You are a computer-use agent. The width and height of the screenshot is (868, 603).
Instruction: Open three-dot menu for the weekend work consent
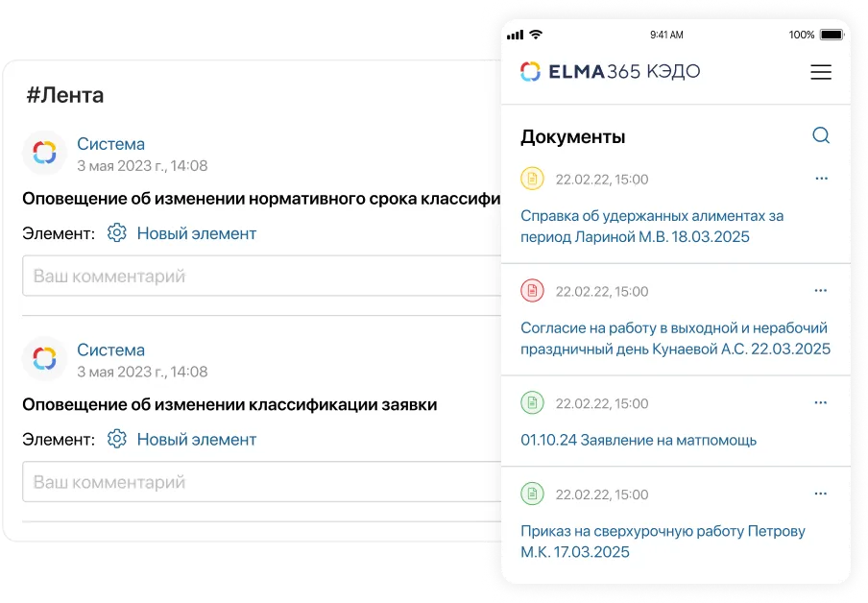pyautogui.click(x=820, y=290)
